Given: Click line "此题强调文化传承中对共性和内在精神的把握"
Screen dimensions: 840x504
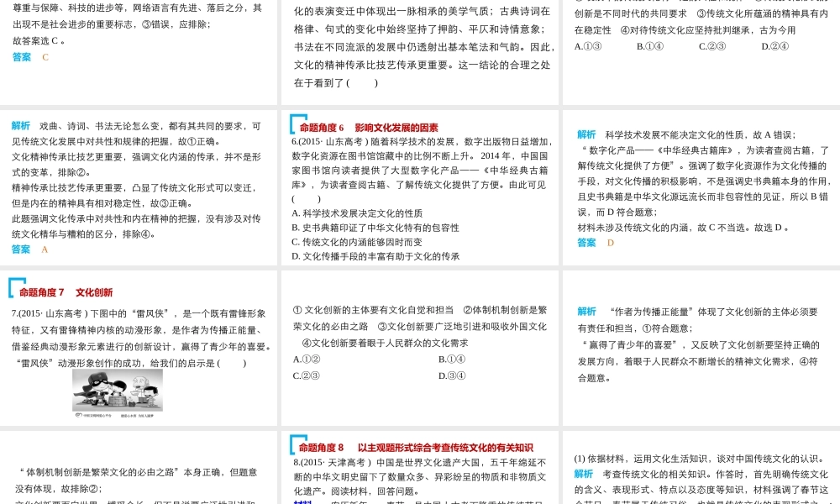Looking at the screenshot, I should coord(136,218).
